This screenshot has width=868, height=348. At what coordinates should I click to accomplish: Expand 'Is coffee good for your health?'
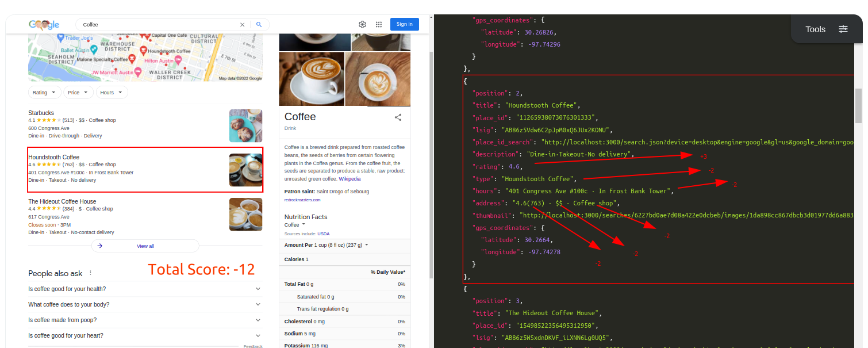(x=145, y=289)
